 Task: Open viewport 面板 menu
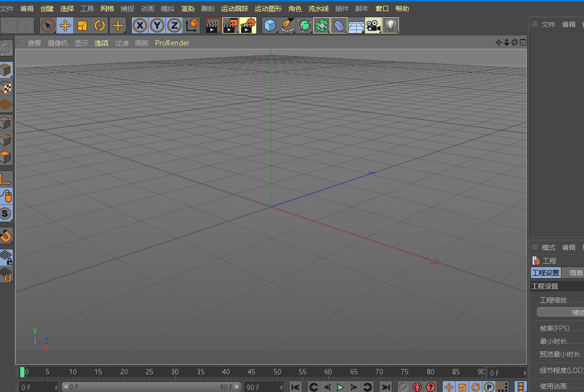coord(142,43)
